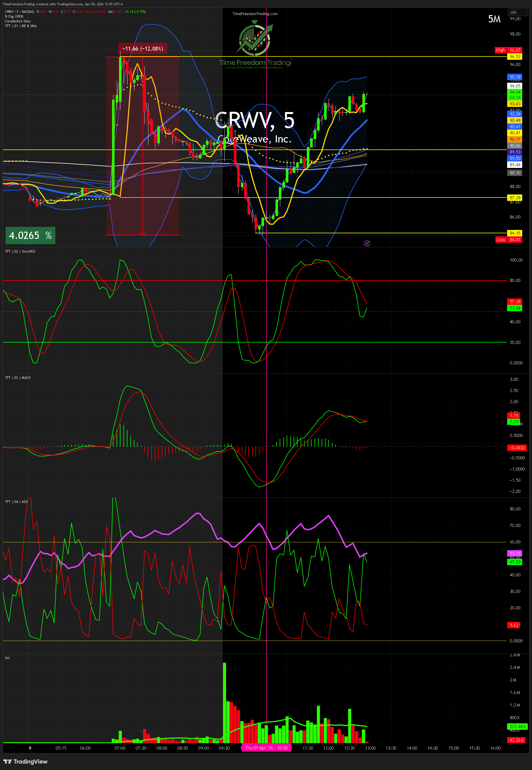Click the pink Thu 09 Apr '26 10:30 marker
This screenshot has height=770, width=532.
point(266,748)
